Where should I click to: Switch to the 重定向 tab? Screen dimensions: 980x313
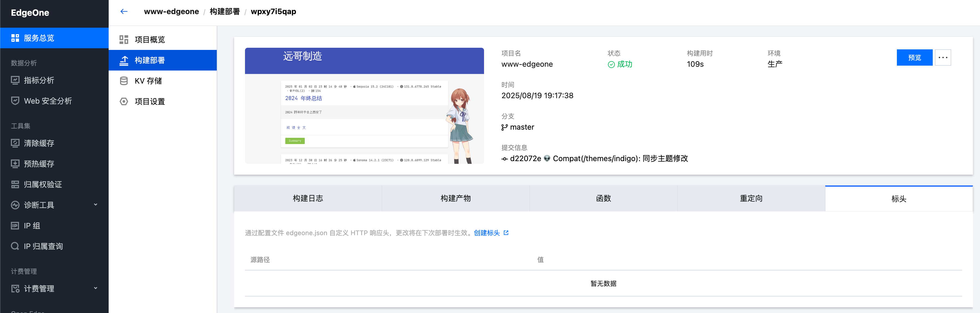[x=750, y=198]
